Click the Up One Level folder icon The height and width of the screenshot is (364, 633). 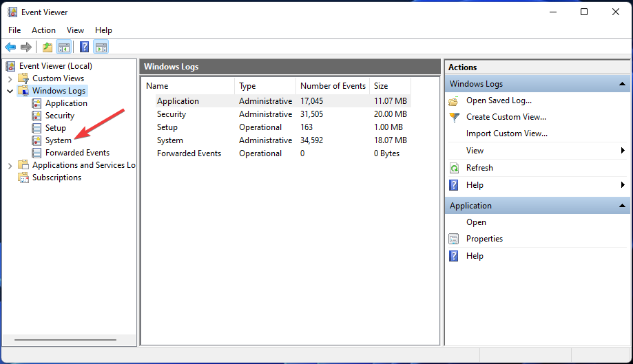tap(47, 47)
